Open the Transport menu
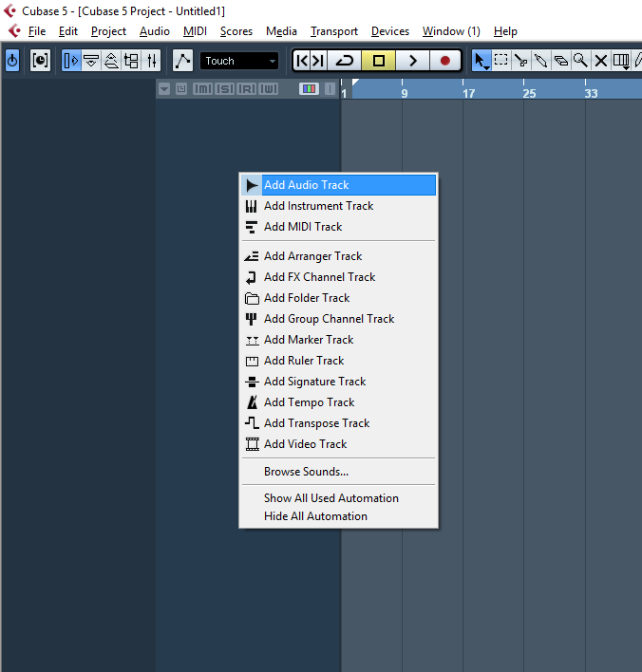Screen dimensions: 642x672 click(x=334, y=31)
